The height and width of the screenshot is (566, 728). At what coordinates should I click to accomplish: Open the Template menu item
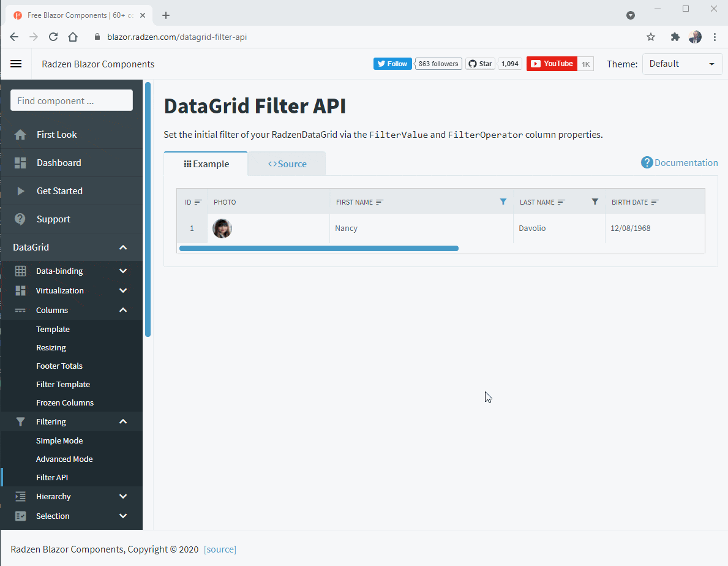(x=53, y=329)
